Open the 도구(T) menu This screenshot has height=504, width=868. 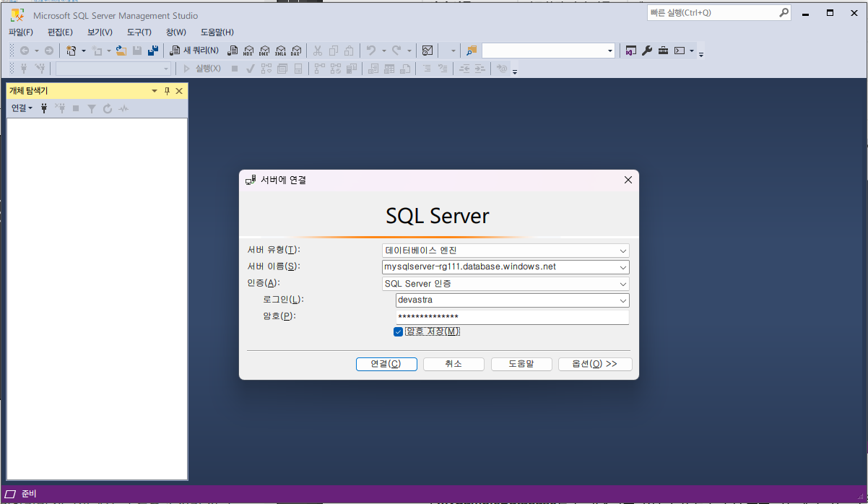click(139, 32)
